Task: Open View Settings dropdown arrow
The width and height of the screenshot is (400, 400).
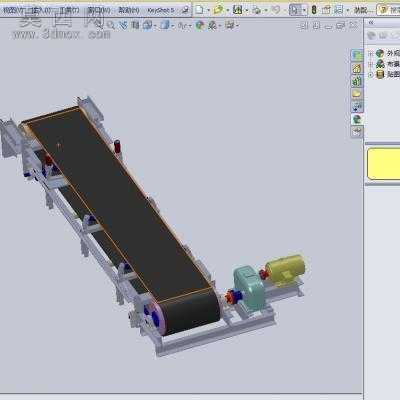Action: pyautogui.click(x=237, y=26)
